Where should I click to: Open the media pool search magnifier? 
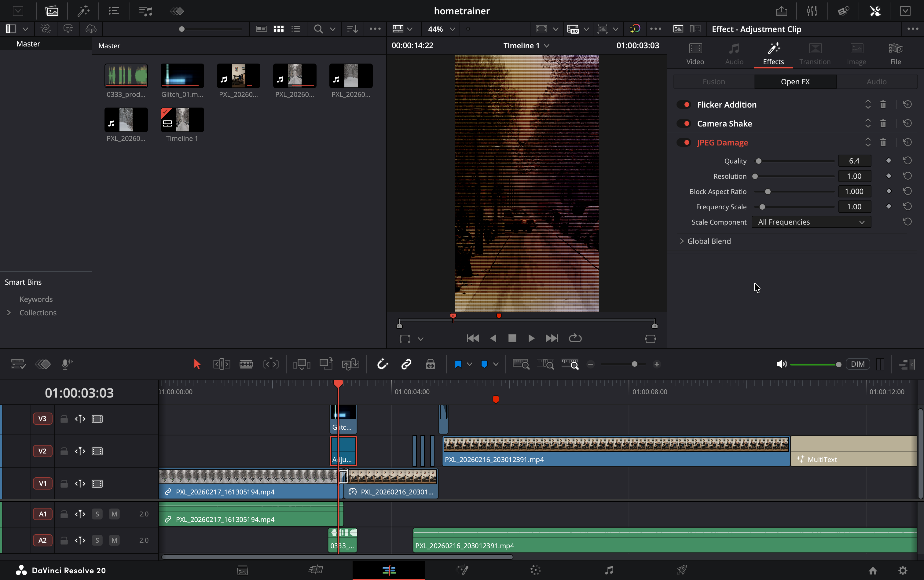[318, 29]
